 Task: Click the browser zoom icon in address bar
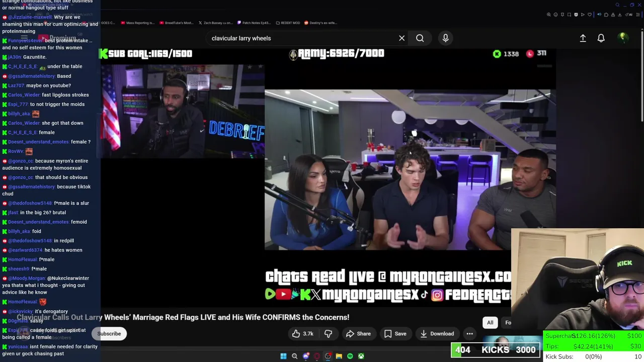click(548, 15)
